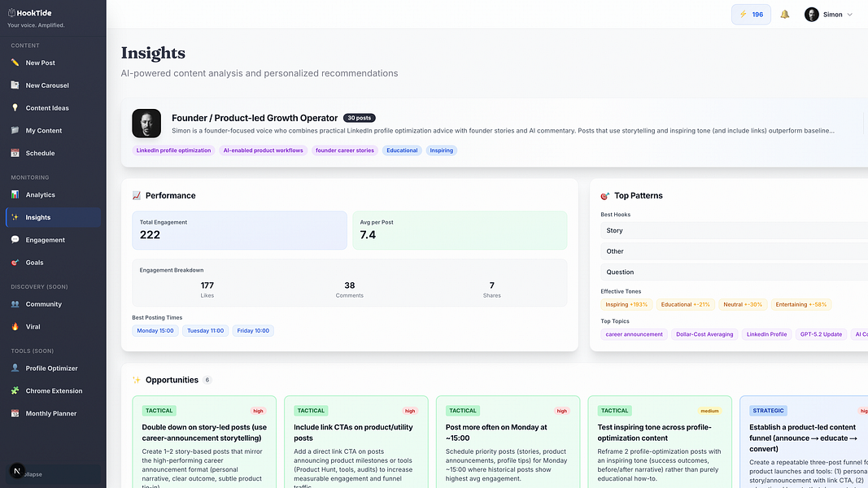Click the target icon beside Goals
The width and height of the screenshot is (868, 488).
[15, 263]
